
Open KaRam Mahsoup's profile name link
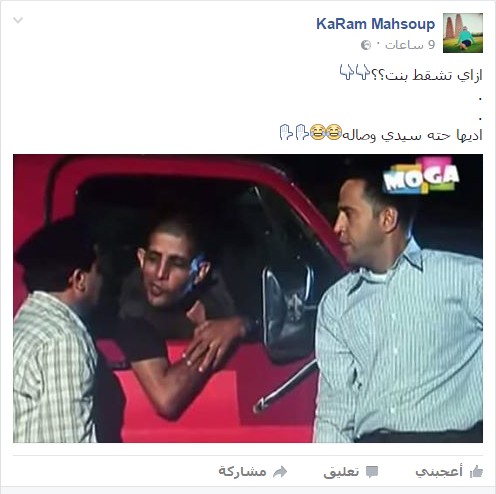(375, 24)
